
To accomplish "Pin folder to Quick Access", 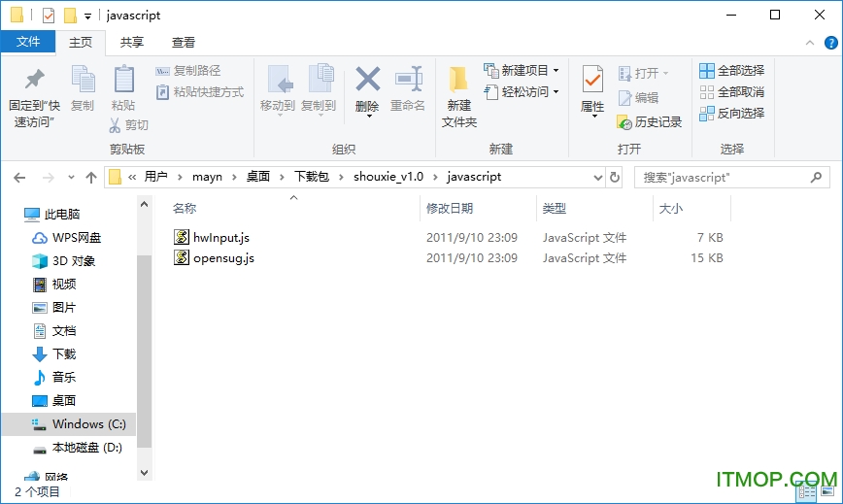I will click(34, 98).
